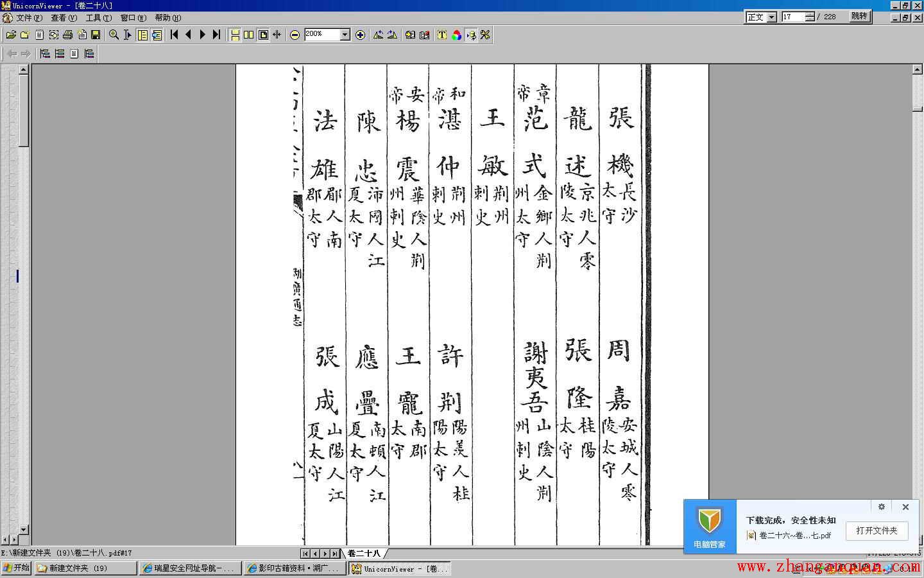Toggle continuous page layout mode
This screenshot has height=578, width=924.
235,35
